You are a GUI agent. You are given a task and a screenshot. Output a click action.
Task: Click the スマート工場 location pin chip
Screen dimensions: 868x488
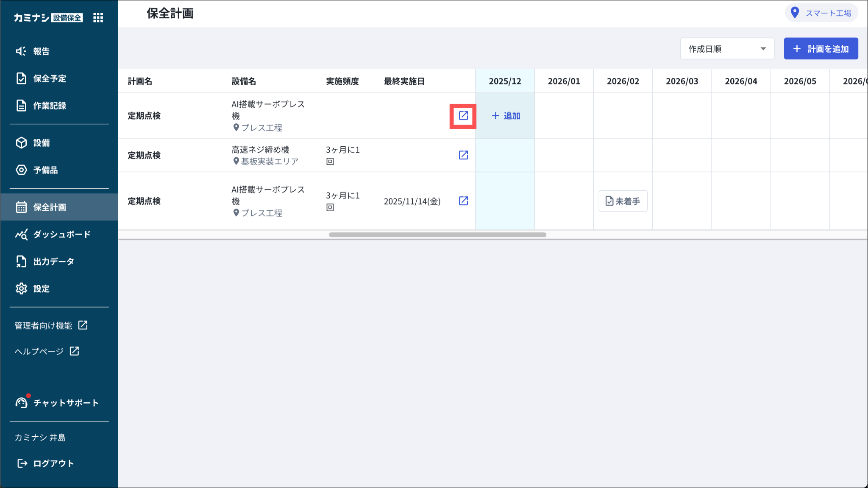821,13
